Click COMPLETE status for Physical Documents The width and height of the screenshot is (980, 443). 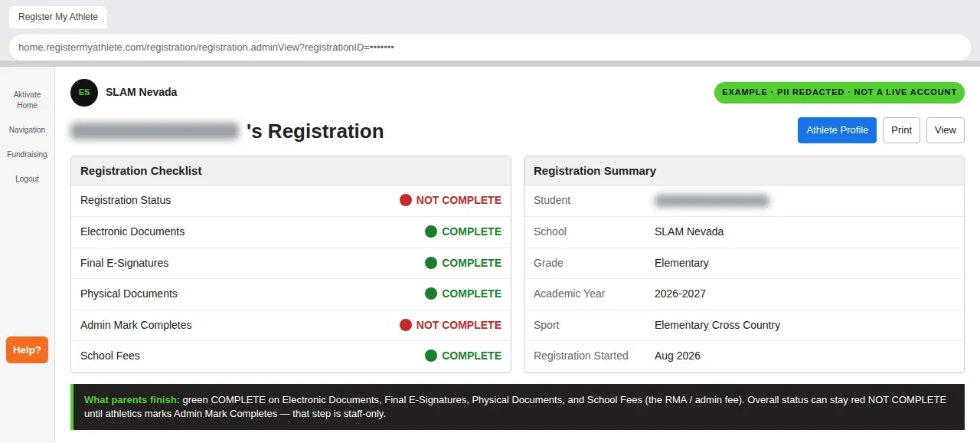(x=472, y=294)
